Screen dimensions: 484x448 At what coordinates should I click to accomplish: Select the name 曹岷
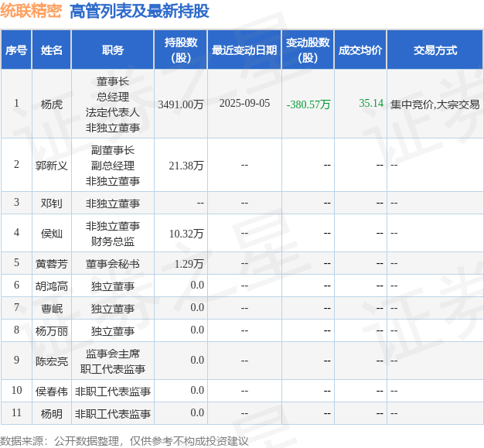pyautogui.click(x=52, y=309)
